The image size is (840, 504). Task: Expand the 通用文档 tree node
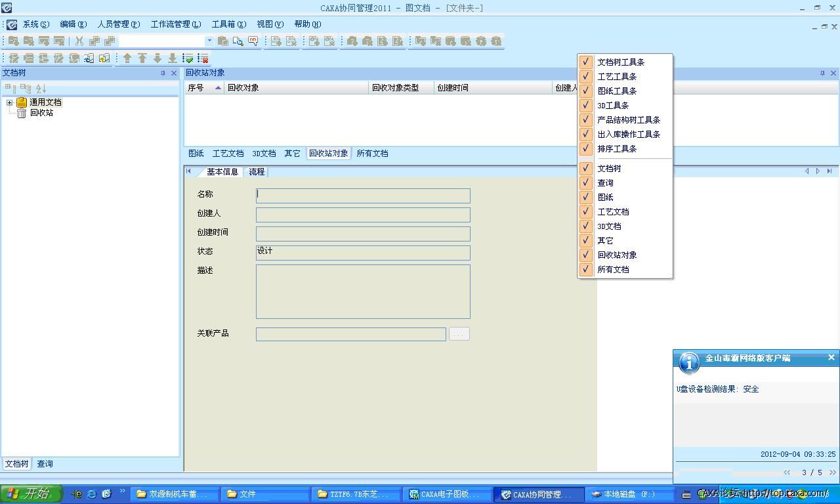click(9, 102)
